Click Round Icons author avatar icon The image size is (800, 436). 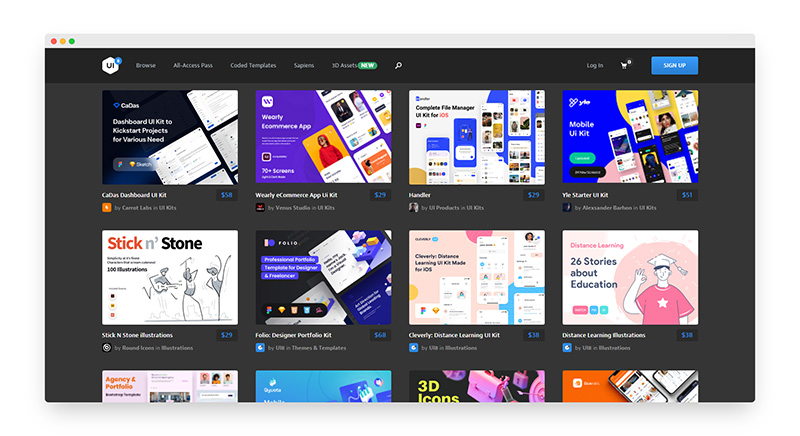(x=107, y=348)
